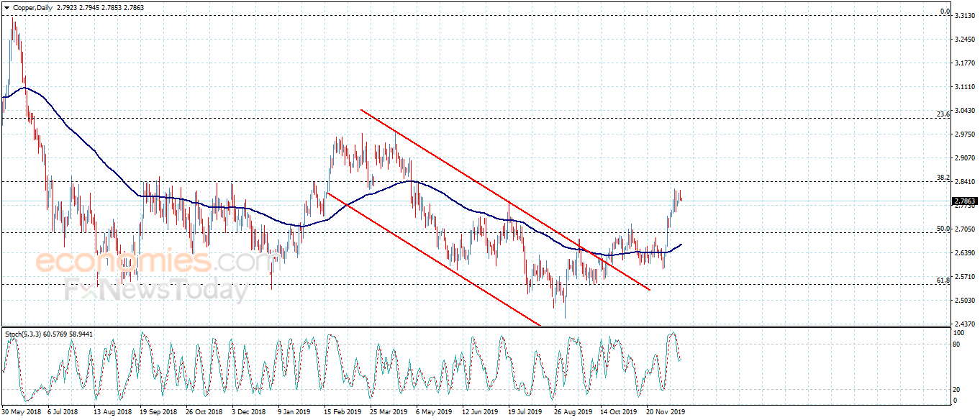
Task: Click the 2.5710 price axis label
Action: point(963,276)
